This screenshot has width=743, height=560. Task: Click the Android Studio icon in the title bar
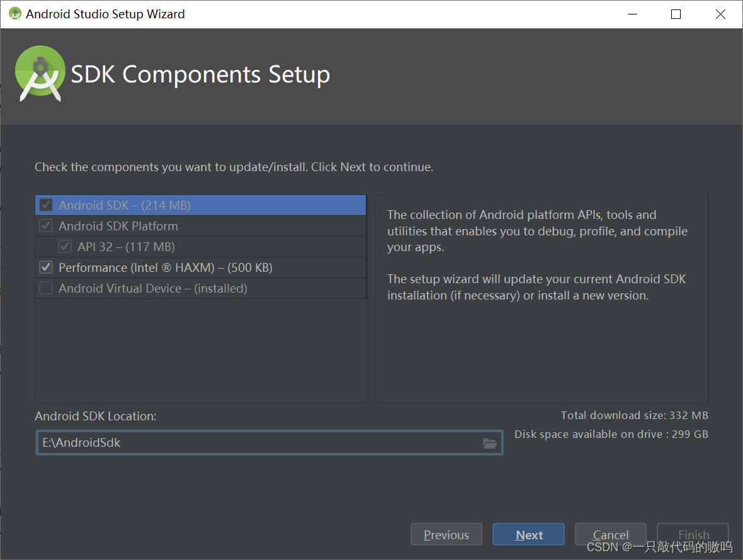click(x=15, y=14)
